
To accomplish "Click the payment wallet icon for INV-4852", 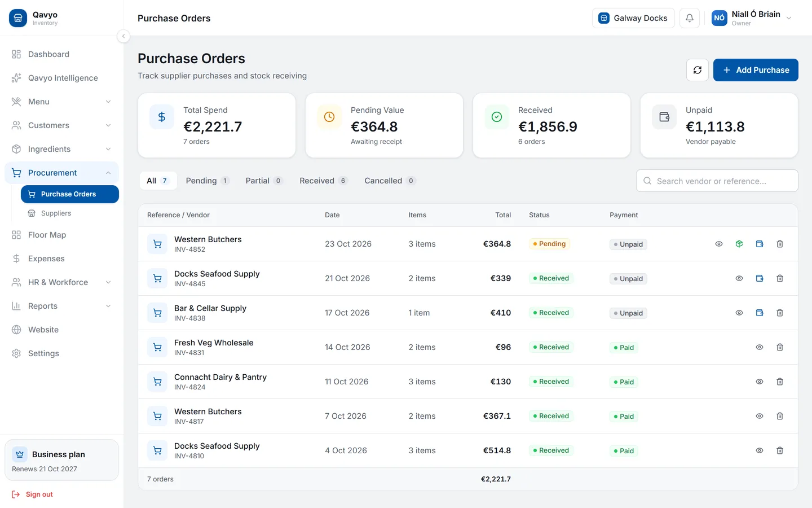I will coord(760,244).
